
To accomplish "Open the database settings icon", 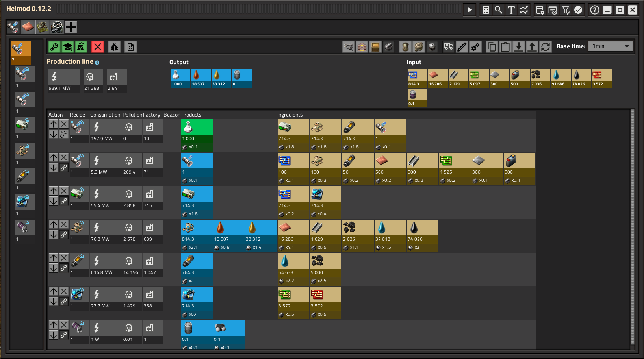I will point(540,10).
